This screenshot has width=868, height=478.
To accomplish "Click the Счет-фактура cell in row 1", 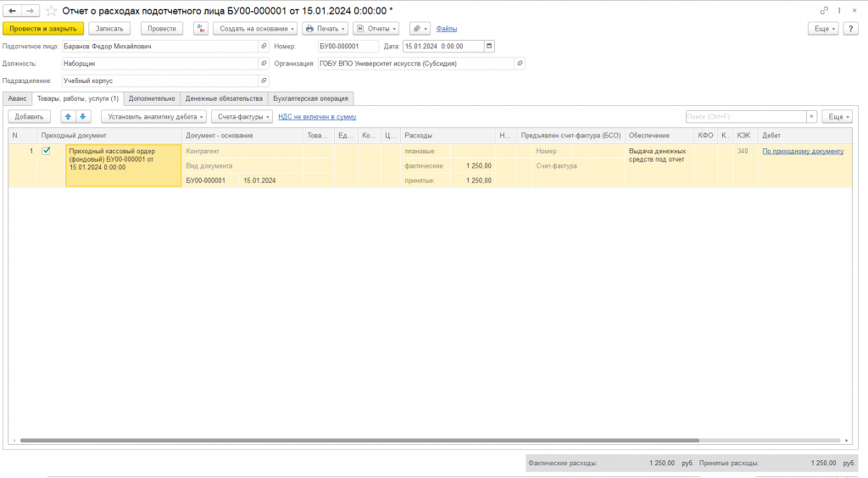I will click(x=578, y=166).
